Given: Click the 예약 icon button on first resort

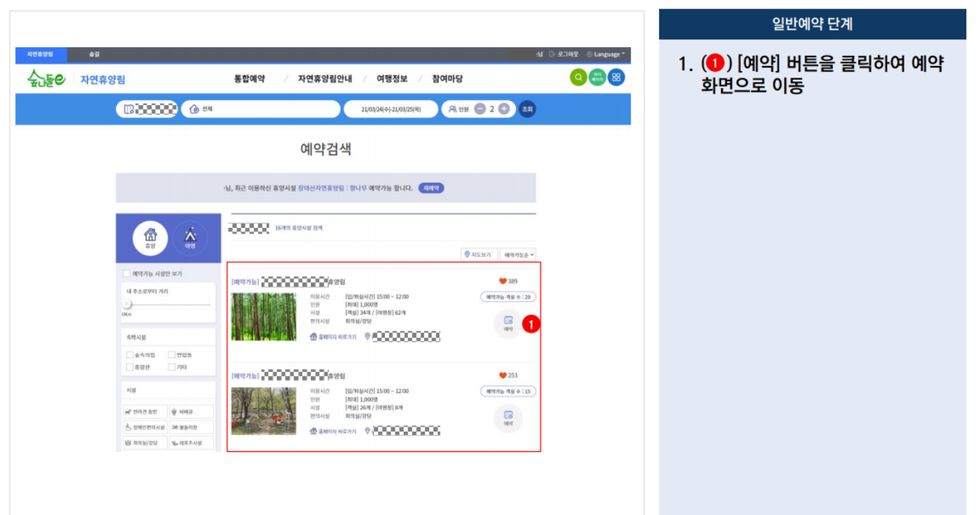Looking at the screenshot, I should [x=509, y=324].
